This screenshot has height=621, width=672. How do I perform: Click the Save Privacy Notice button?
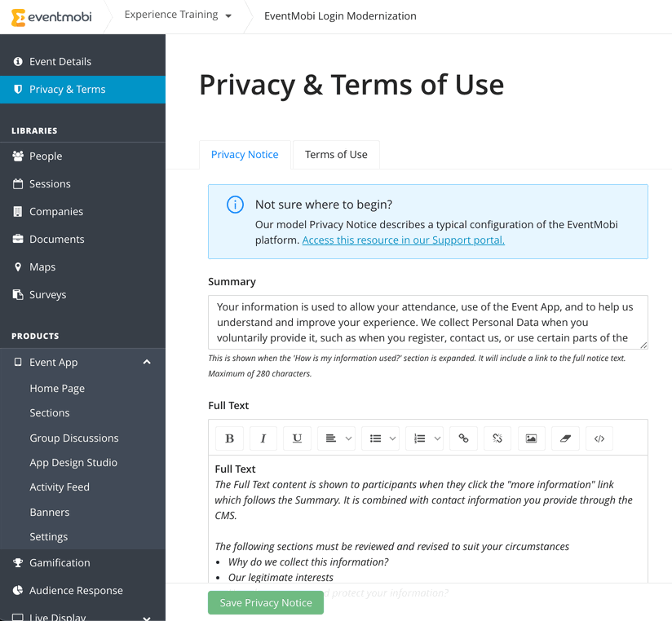click(266, 602)
